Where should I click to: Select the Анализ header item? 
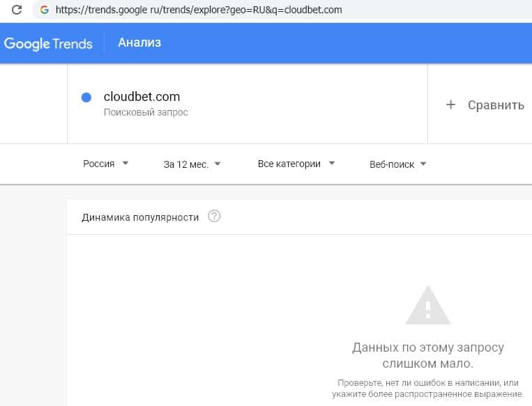click(139, 42)
